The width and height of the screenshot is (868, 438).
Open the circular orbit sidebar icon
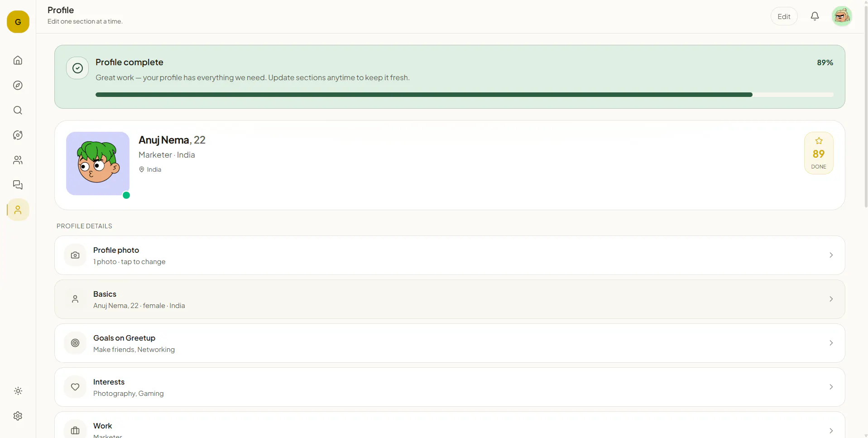point(18,135)
